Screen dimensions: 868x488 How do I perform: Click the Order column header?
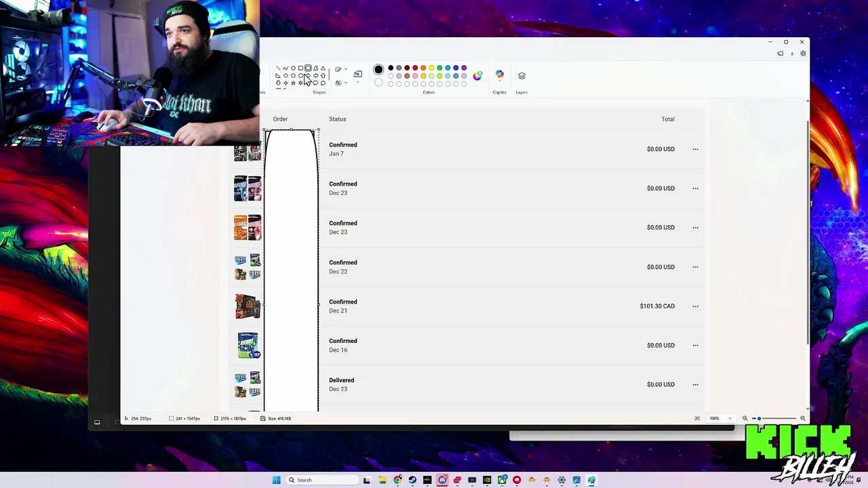tap(280, 119)
